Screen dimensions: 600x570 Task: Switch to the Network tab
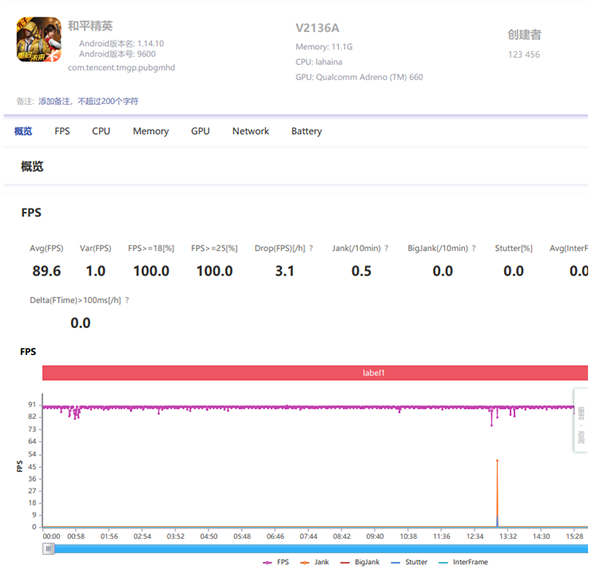coord(250,131)
